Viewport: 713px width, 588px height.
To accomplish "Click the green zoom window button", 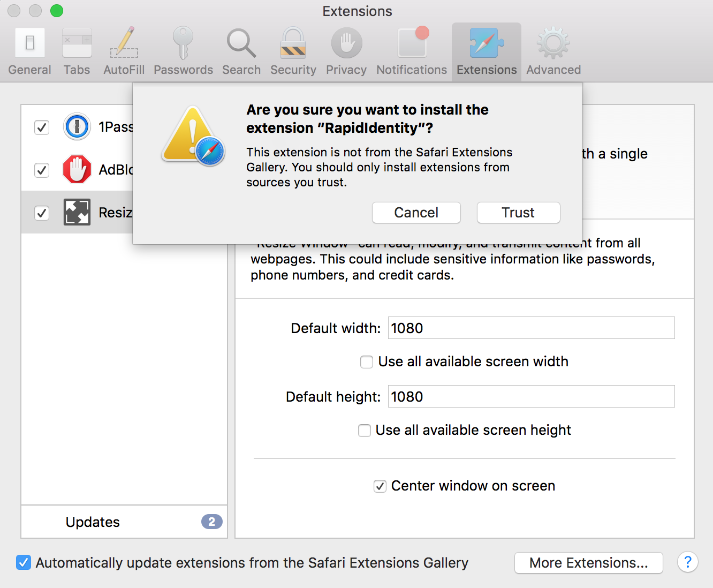I will click(57, 11).
